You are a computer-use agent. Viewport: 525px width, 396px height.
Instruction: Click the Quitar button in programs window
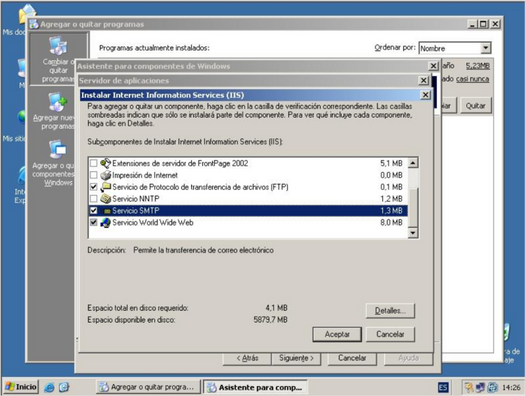tap(475, 106)
